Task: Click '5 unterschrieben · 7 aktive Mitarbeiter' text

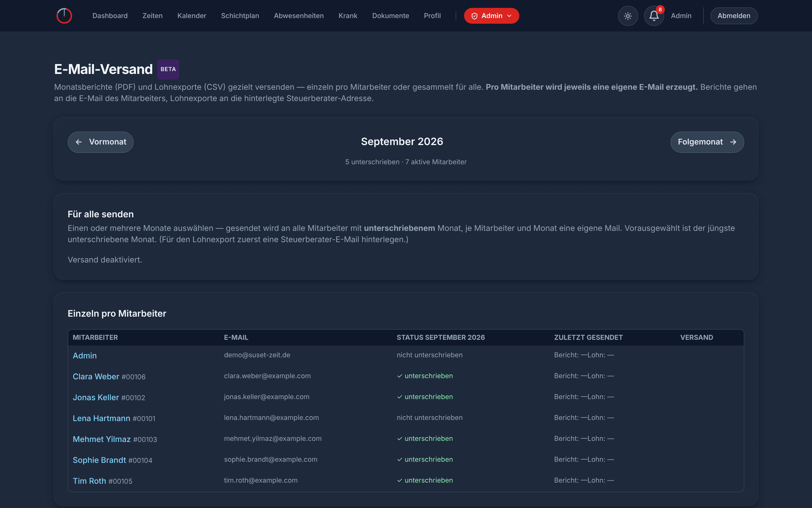Action: (x=406, y=162)
